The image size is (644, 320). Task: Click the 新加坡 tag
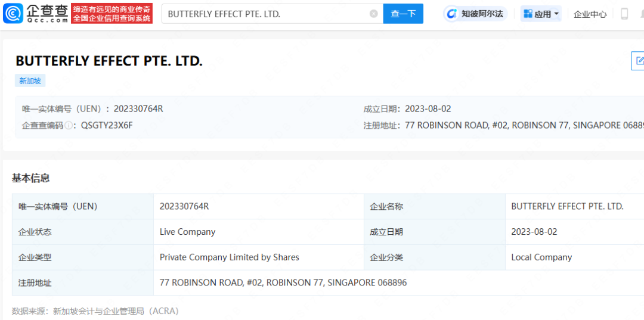pos(30,81)
